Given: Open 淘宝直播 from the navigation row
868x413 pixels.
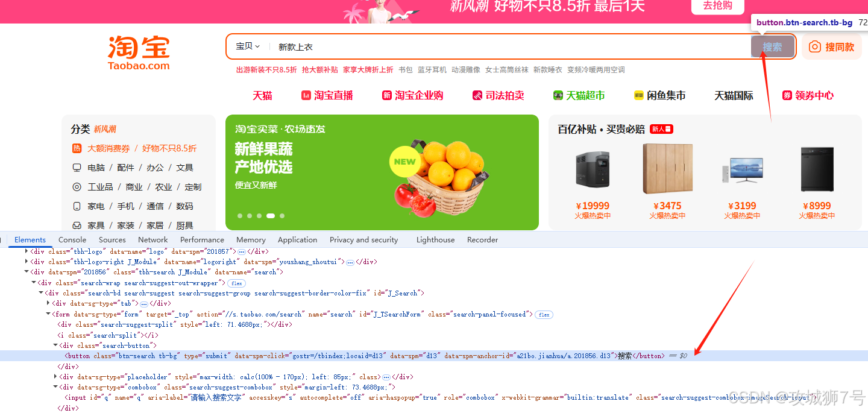Looking at the screenshot, I should click(x=327, y=95).
